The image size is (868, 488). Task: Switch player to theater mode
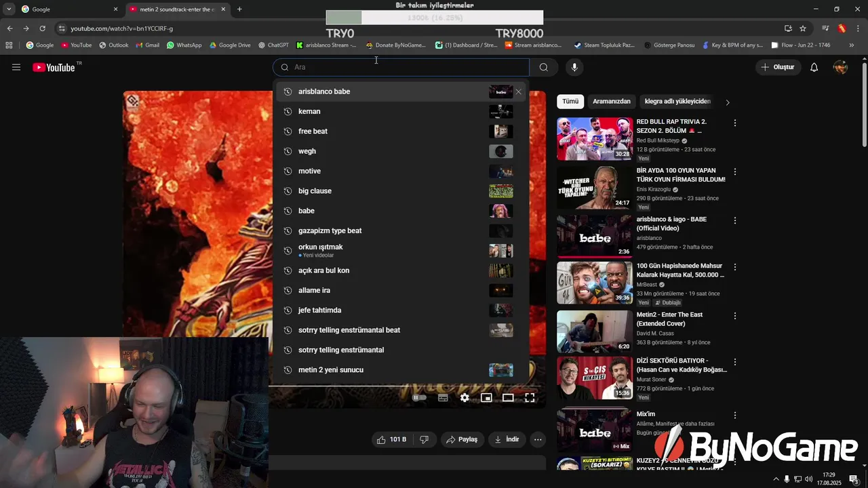point(508,398)
